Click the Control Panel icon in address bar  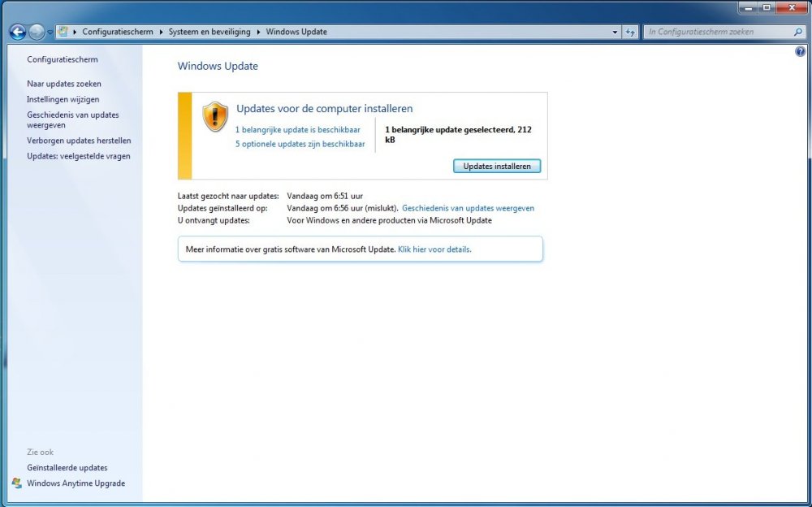(63, 32)
